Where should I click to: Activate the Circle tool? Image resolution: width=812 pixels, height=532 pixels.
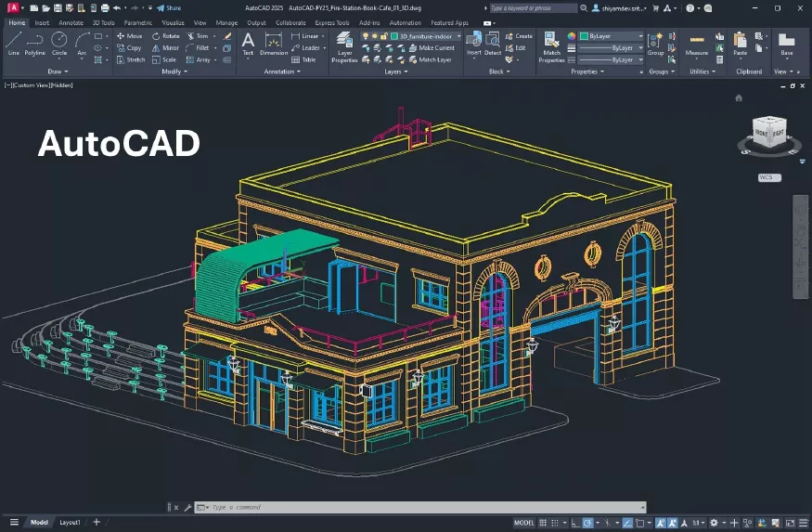point(58,43)
